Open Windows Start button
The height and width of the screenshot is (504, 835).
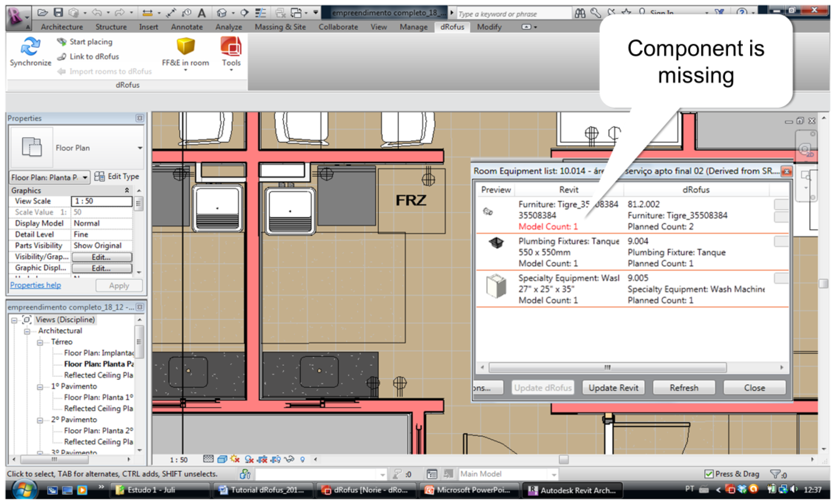[x=24, y=489]
